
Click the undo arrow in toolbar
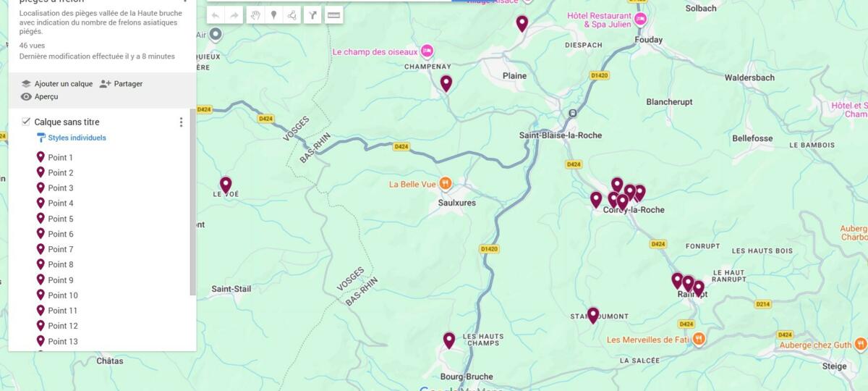pyautogui.click(x=216, y=15)
